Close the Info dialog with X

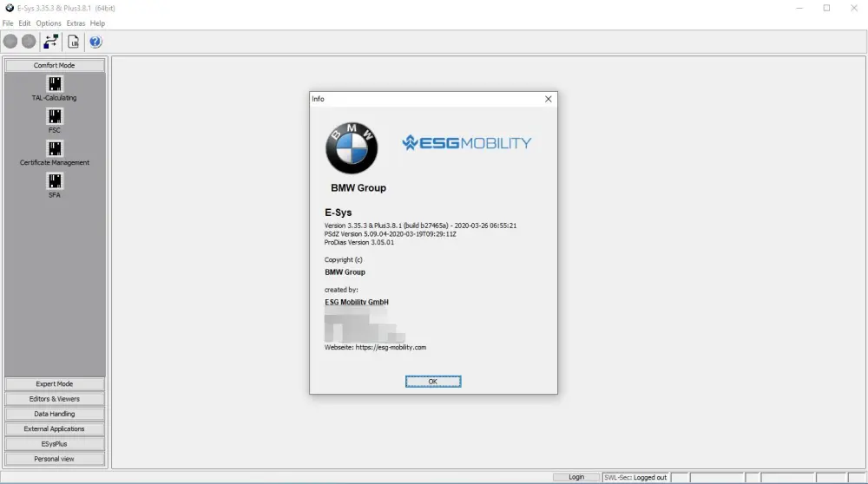(x=548, y=99)
